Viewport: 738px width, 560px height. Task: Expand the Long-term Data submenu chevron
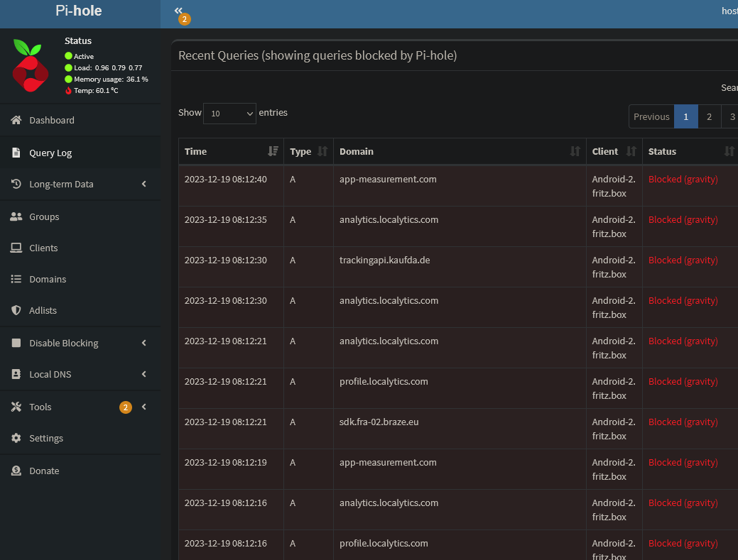(x=144, y=184)
